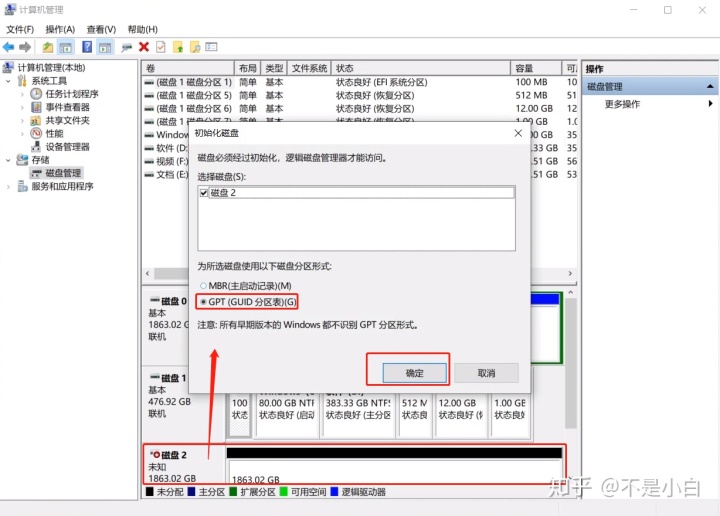
Task: Select the 性能 icon in the tree
Action: coord(36,134)
